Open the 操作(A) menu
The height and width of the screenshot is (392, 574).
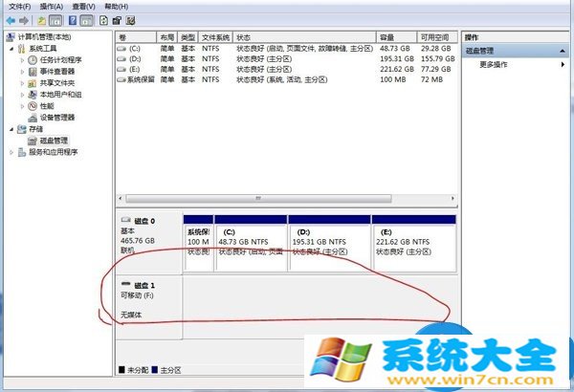tap(52, 7)
